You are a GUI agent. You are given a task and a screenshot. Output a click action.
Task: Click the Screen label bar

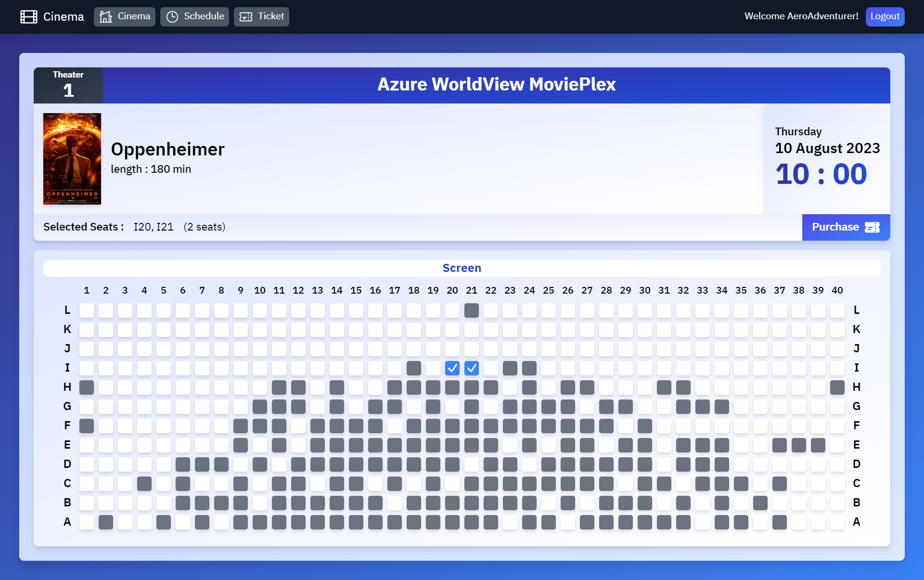click(462, 268)
